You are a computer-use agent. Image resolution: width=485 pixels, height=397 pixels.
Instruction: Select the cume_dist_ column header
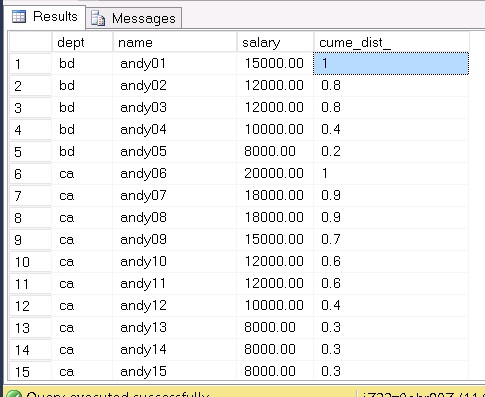click(391, 42)
